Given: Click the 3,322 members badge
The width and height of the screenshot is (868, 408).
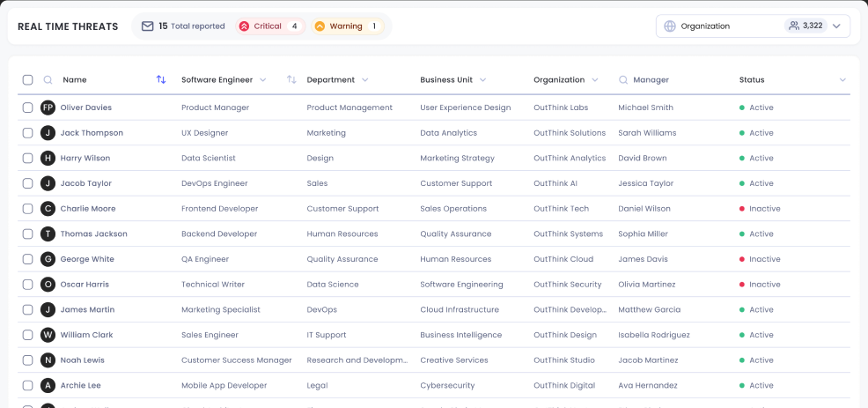Looking at the screenshot, I should (x=805, y=26).
